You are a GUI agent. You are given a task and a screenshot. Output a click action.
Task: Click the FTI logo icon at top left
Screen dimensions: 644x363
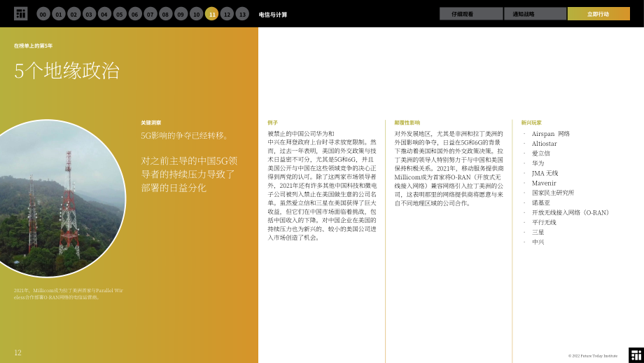pyautogui.click(x=20, y=13)
